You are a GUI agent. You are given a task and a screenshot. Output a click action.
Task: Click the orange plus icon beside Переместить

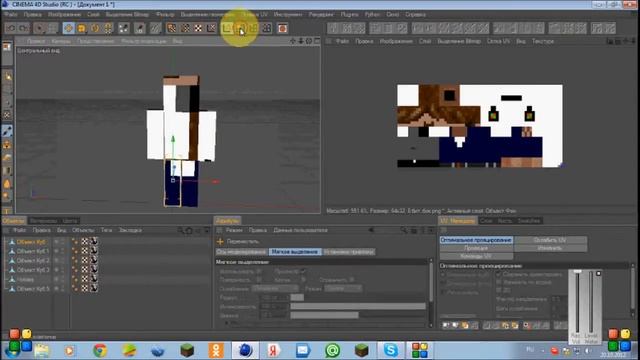[220, 242]
